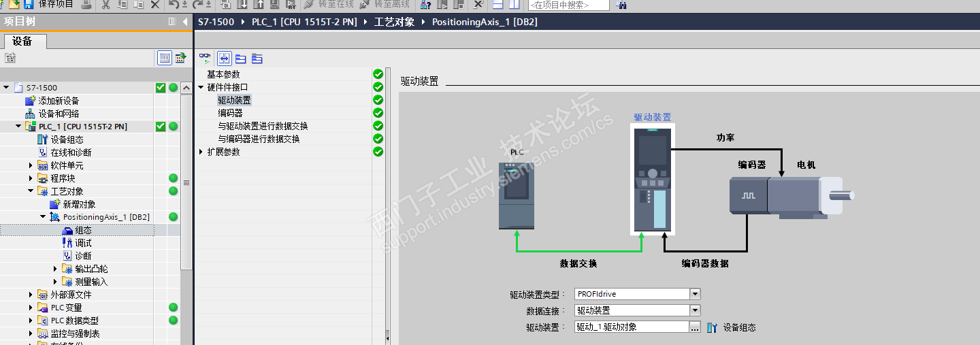
Task: Collapse the 工艺对象 tree node
Action: point(31,191)
